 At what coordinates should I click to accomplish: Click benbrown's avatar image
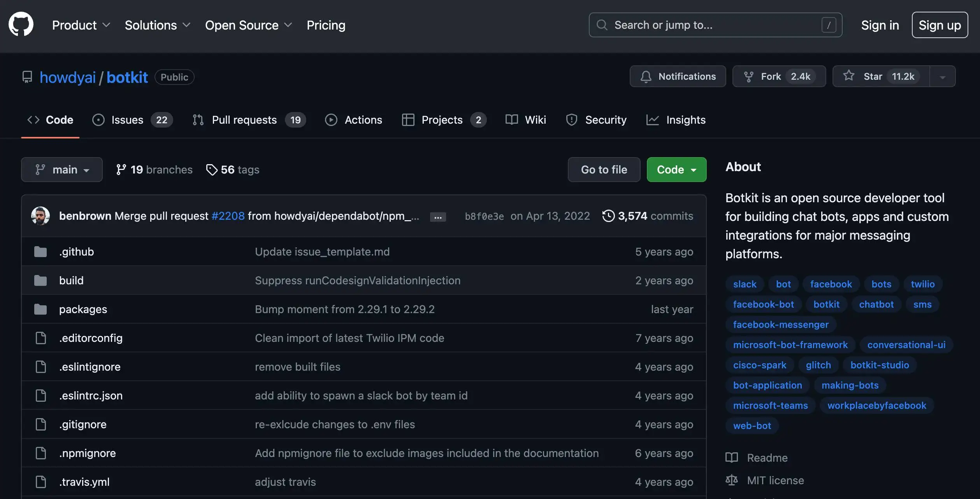(40, 216)
